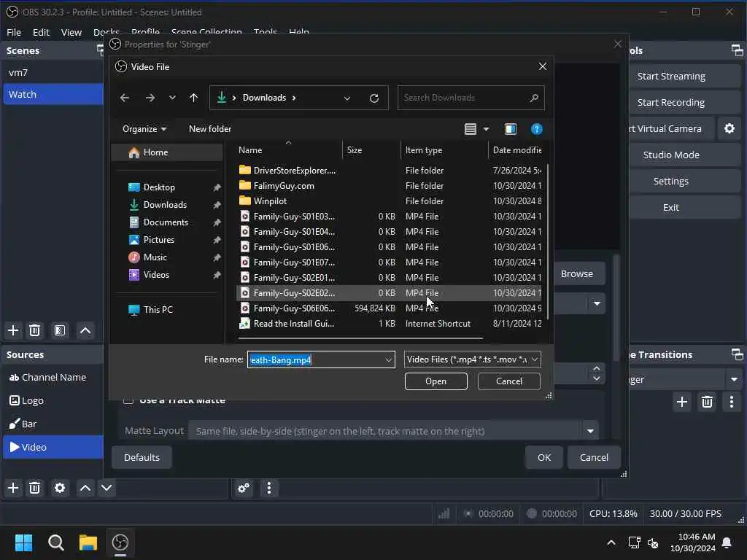Add a new scene with plus icon
Image resolution: width=747 pixels, height=560 pixels.
point(13,330)
